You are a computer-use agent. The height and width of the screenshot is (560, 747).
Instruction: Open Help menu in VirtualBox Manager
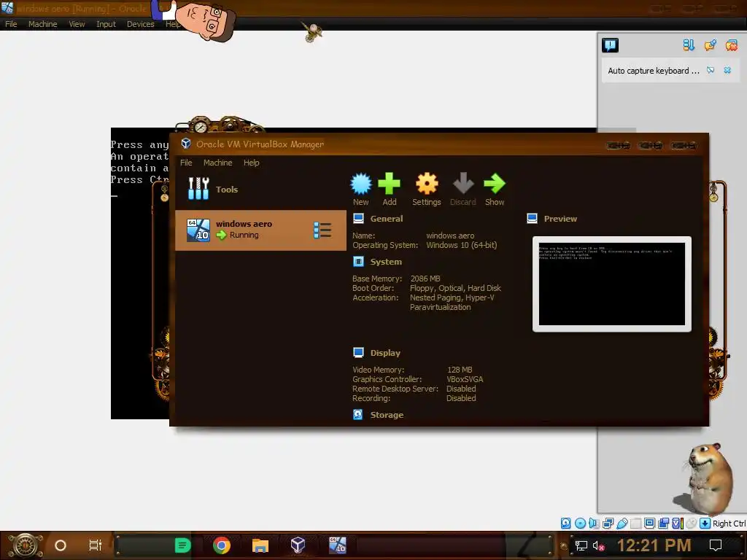[252, 163]
